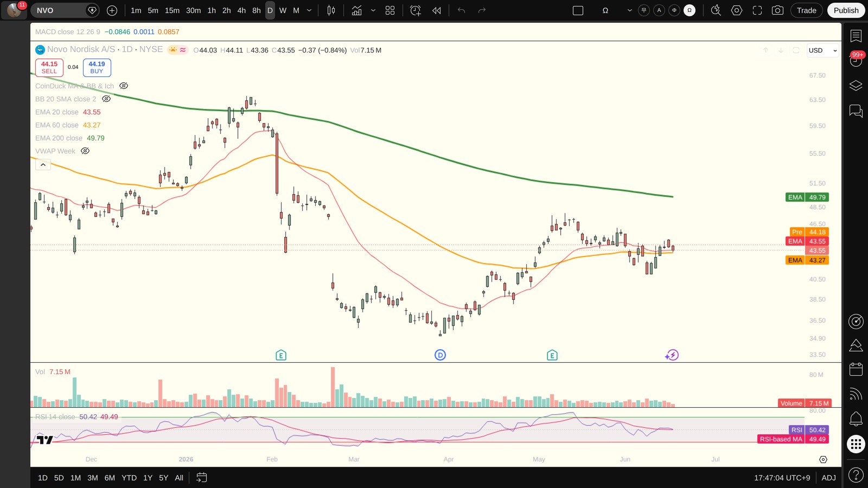Open the object tree layers icon
868x488 pixels.
coord(856,86)
